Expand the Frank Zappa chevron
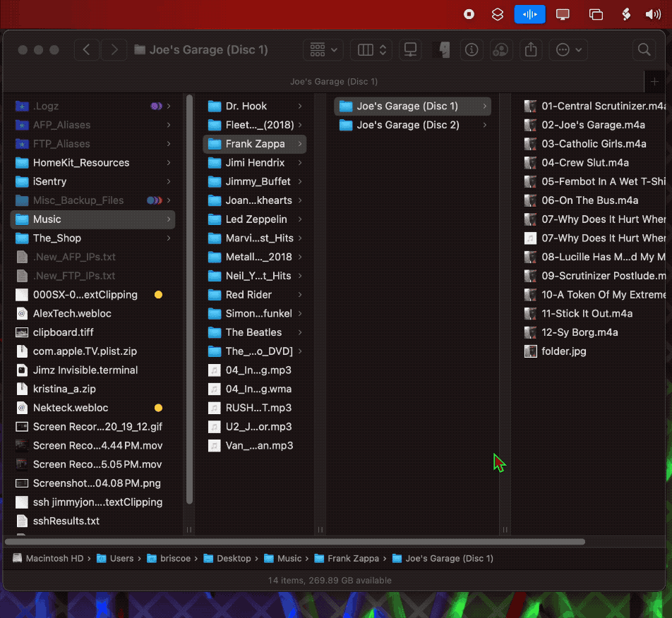This screenshot has height=618, width=672. click(x=299, y=144)
